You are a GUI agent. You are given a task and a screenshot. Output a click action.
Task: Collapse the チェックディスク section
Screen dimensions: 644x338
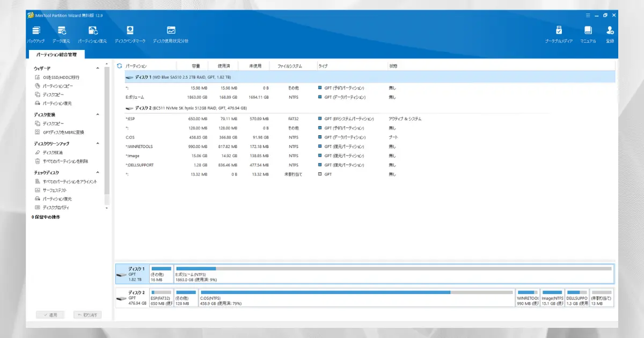coord(98,173)
